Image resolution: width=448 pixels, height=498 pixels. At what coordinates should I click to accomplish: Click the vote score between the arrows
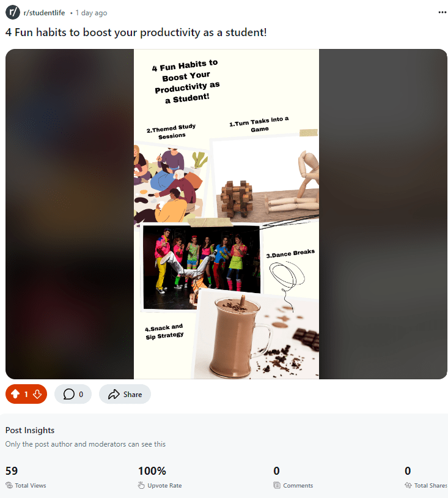click(26, 395)
